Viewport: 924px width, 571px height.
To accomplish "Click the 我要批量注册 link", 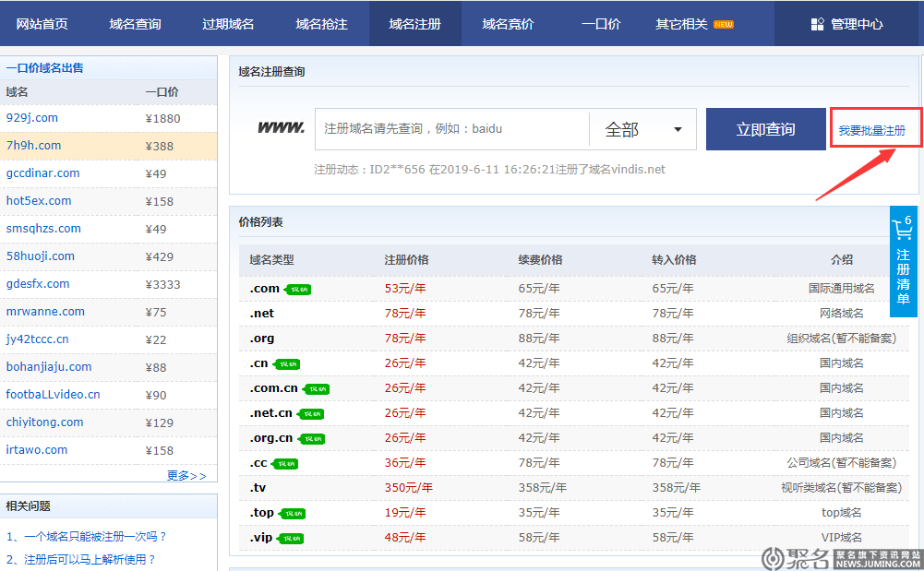I will coord(872,131).
